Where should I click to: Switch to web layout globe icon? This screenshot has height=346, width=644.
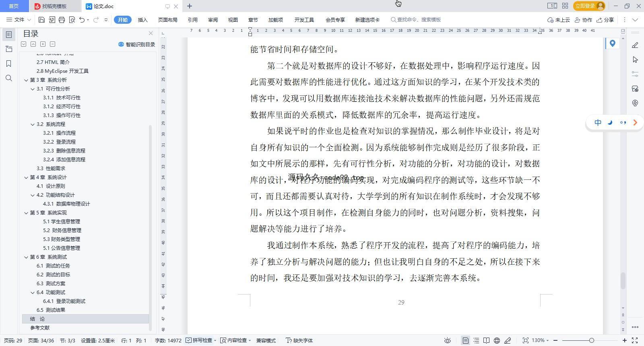click(497, 340)
